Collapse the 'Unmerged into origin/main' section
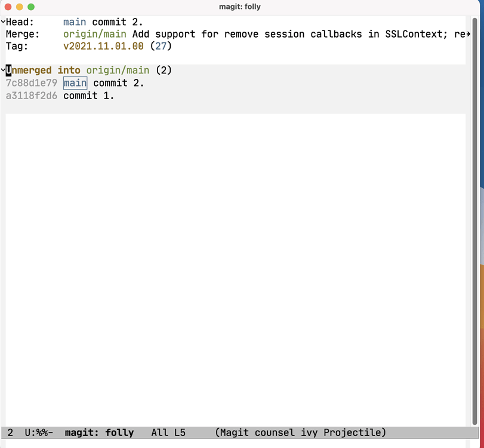This screenshot has height=448, width=484. click(3, 70)
